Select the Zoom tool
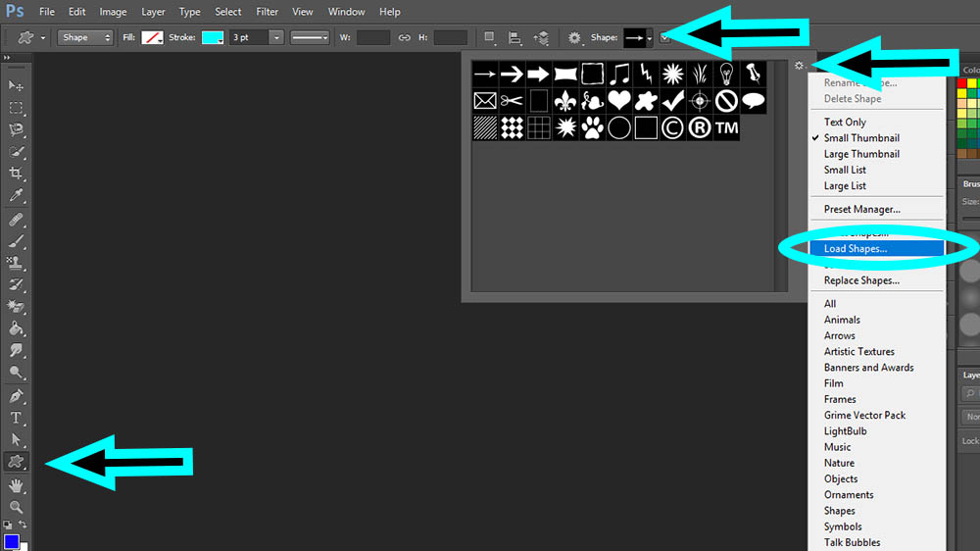Image resolution: width=980 pixels, height=551 pixels. (x=16, y=507)
